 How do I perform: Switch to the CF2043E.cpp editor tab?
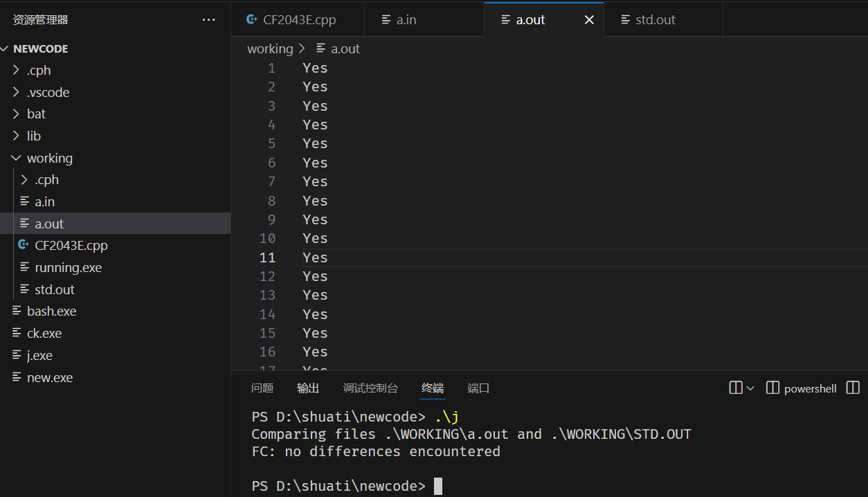298,19
